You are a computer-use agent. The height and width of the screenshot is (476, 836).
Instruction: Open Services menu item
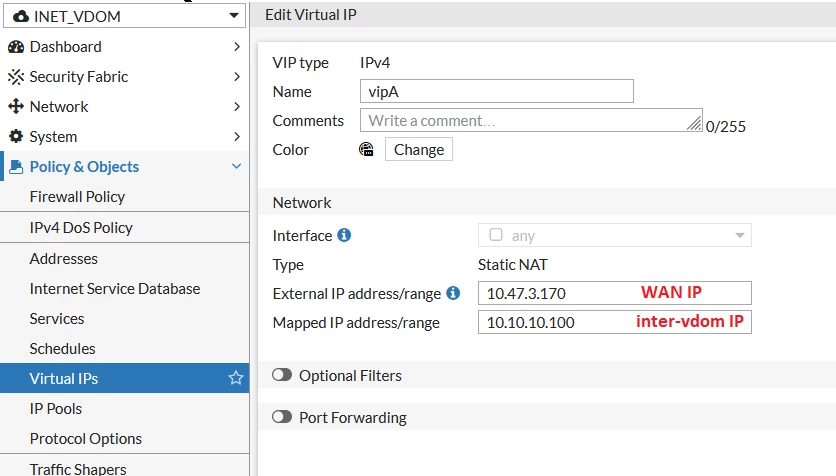124,318
